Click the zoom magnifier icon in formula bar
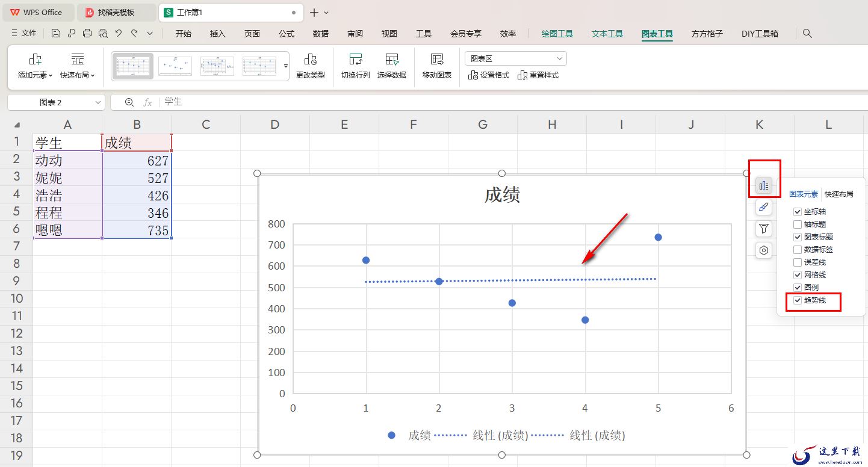The width and height of the screenshot is (868, 467). 129,102
